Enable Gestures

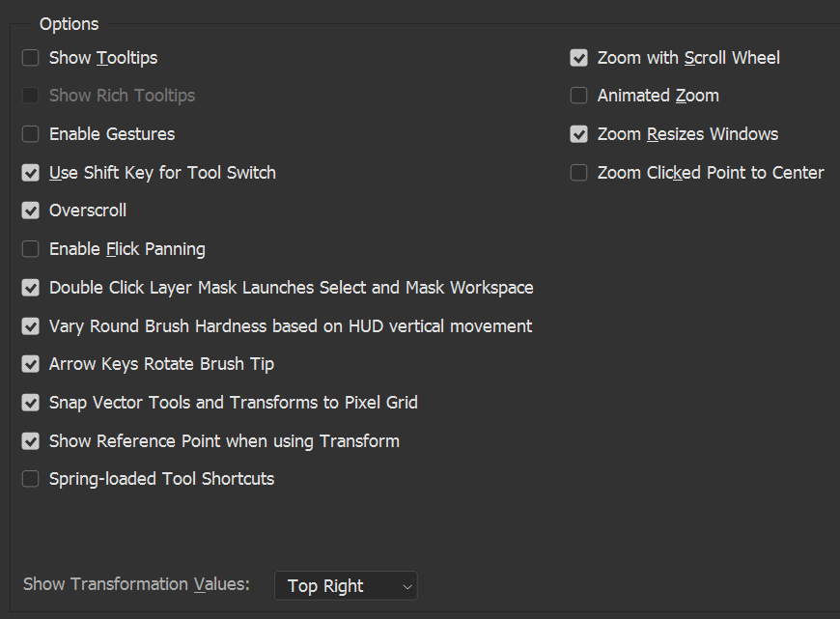(x=30, y=134)
